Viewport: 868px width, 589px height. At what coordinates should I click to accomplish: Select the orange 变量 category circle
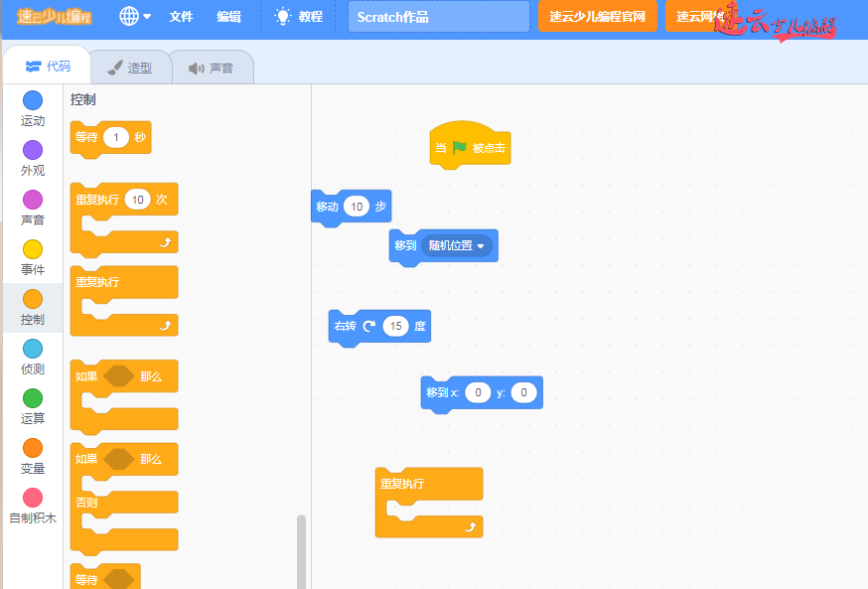pos(33,448)
